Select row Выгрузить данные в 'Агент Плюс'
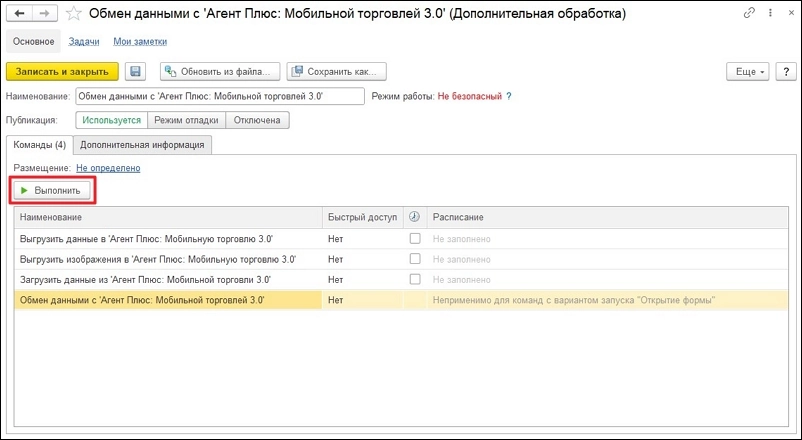 tap(401, 239)
